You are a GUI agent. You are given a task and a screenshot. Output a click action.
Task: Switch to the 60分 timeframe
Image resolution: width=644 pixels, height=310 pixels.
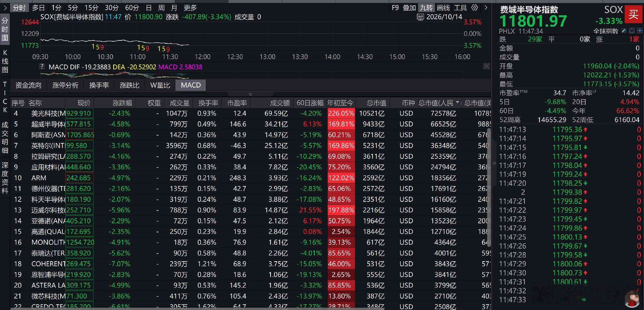pyautogui.click(x=132, y=8)
